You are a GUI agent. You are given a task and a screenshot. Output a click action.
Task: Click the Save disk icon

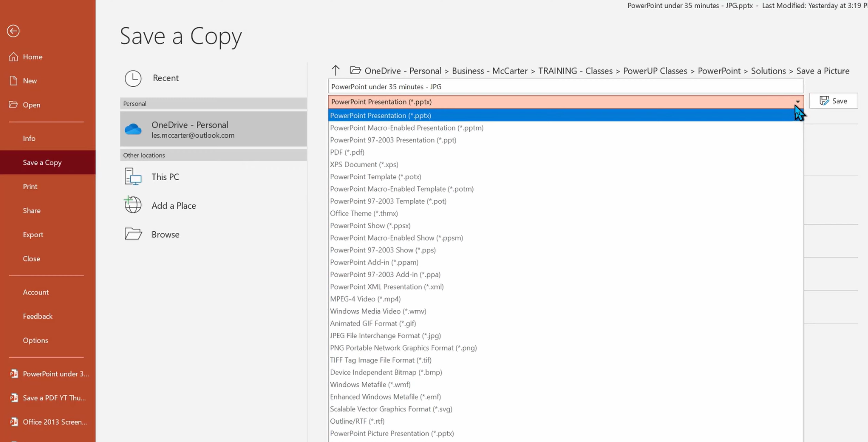pyautogui.click(x=824, y=101)
